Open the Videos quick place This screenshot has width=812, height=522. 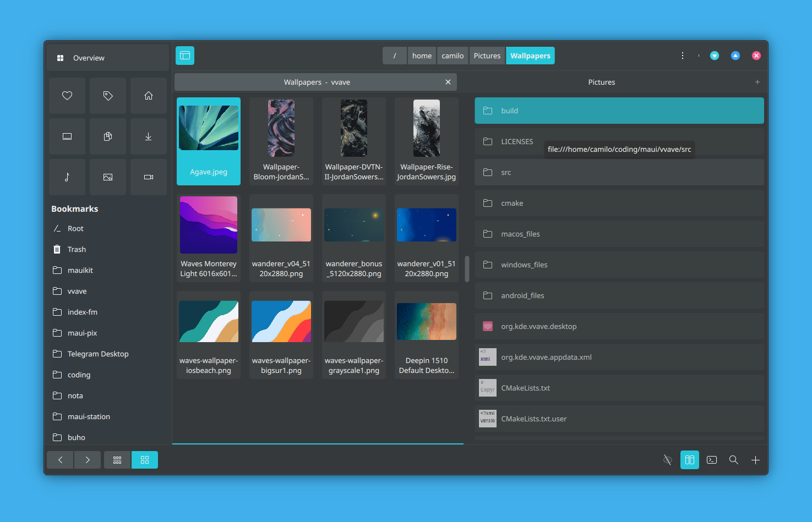pos(149,177)
